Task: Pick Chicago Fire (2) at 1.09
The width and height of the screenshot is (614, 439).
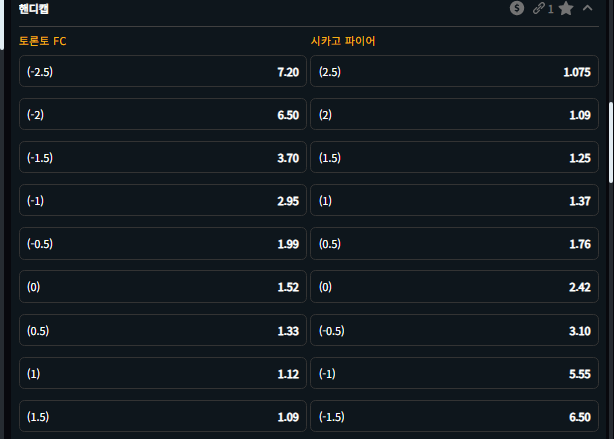Action: [x=453, y=115]
